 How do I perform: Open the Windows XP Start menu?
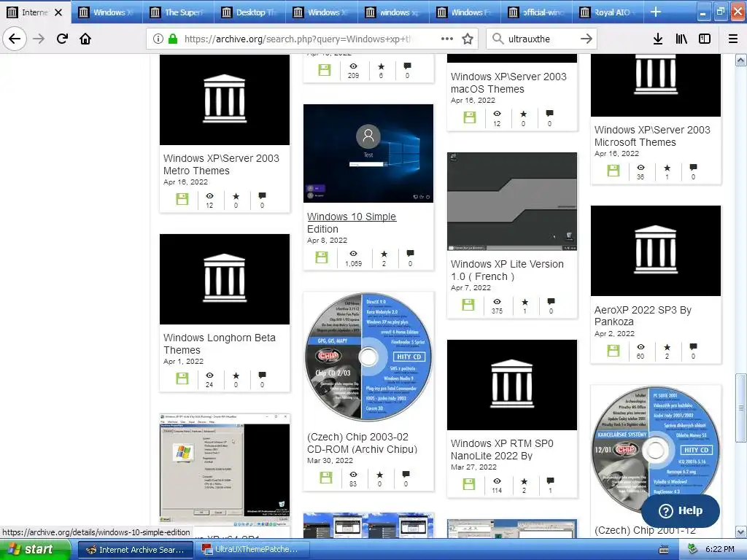pos(36,549)
